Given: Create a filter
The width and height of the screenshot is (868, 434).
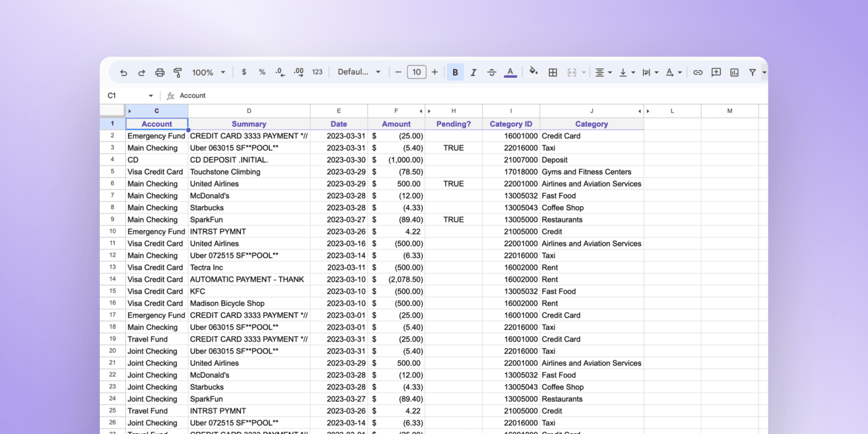Looking at the screenshot, I should (753, 72).
